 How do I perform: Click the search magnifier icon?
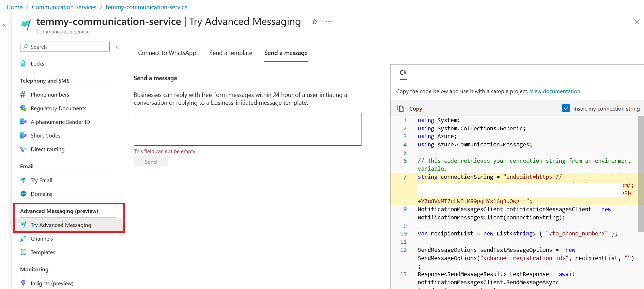pos(26,47)
